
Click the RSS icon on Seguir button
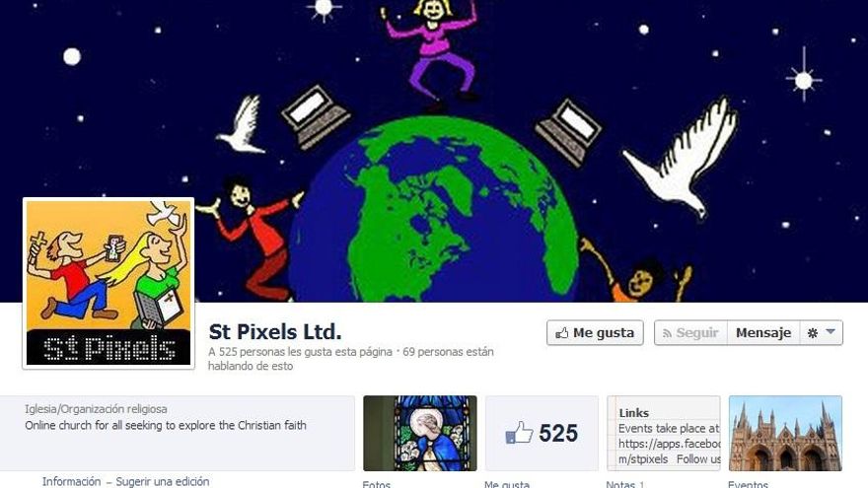point(667,333)
